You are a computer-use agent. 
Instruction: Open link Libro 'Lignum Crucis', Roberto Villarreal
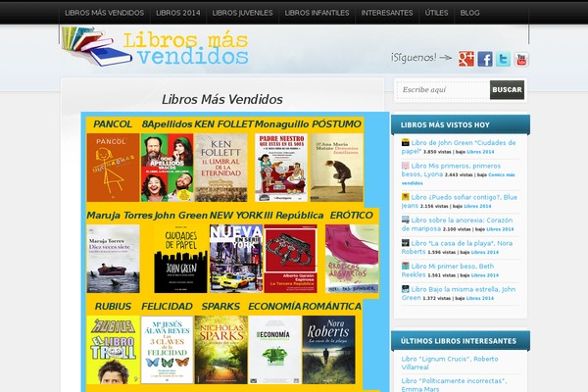click(x=450, y=363)
